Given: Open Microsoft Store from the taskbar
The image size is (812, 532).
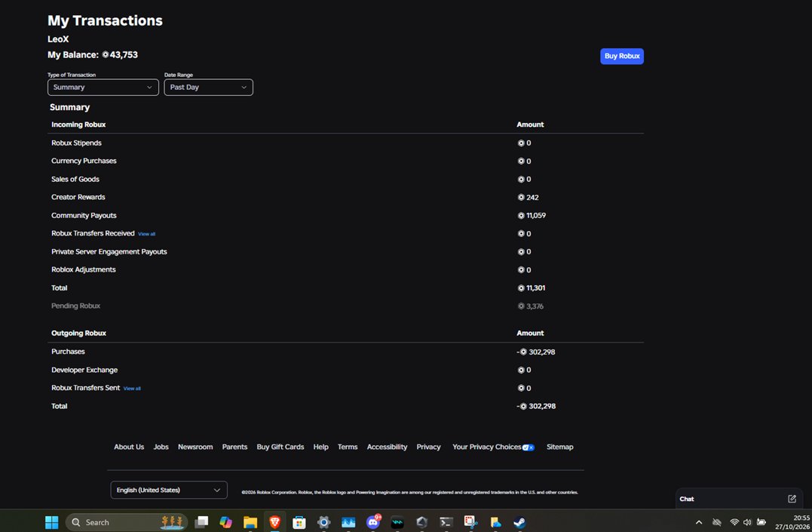Looking at the screenshot, I should (x=299, y=522).
